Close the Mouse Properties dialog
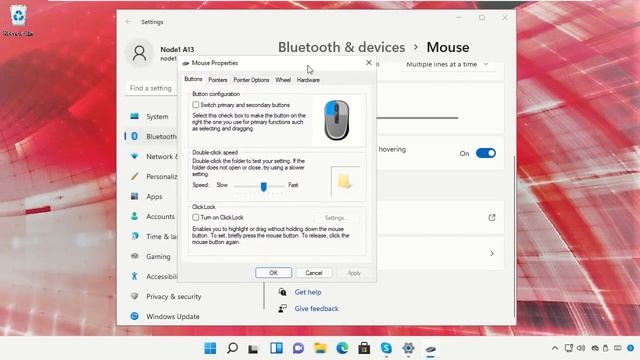 [369, 63]
